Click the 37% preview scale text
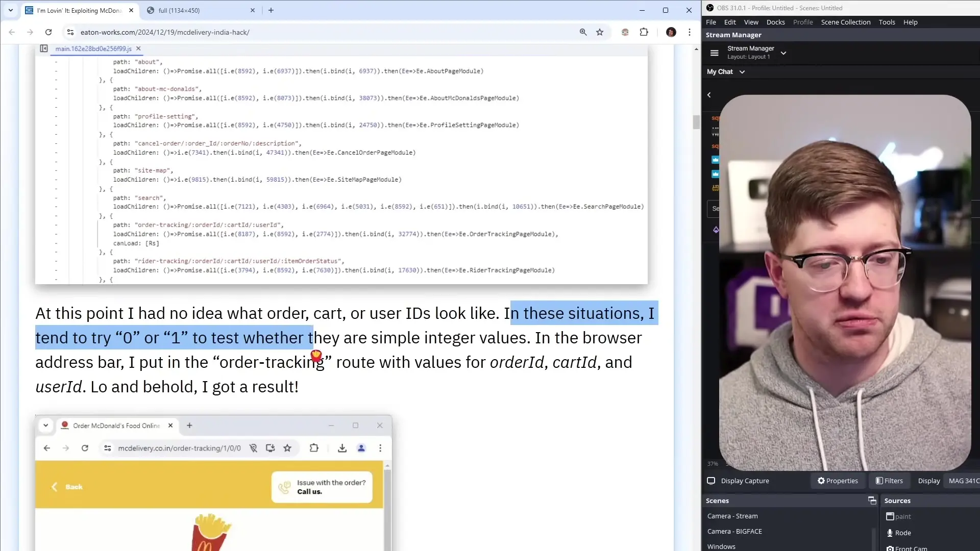 point(713,464)
